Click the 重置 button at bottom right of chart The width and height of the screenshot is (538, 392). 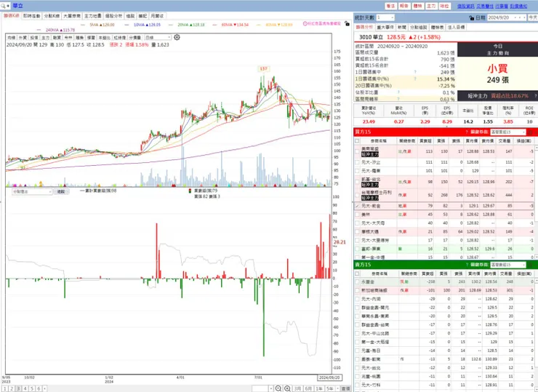pos(346,388)
